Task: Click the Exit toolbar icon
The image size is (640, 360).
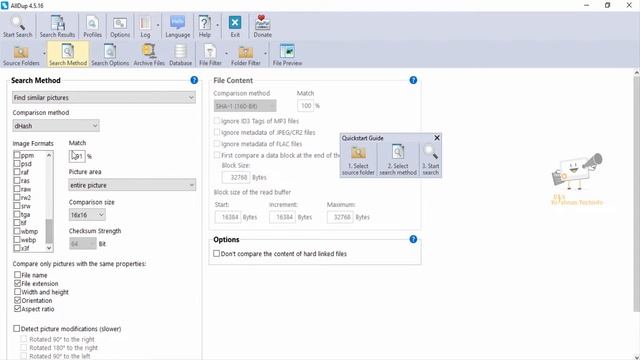Action: pyautogui.click(x=235, y=27)
